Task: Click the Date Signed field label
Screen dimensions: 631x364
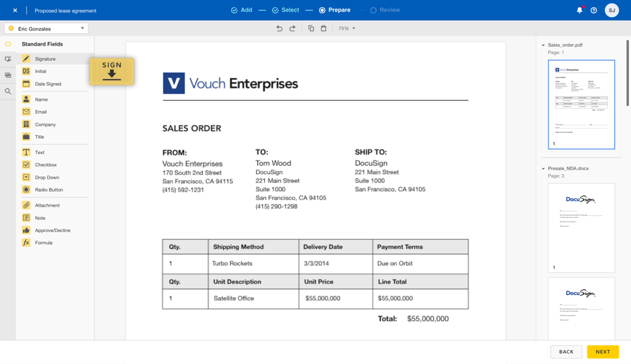Action: [x=48, y=84]
